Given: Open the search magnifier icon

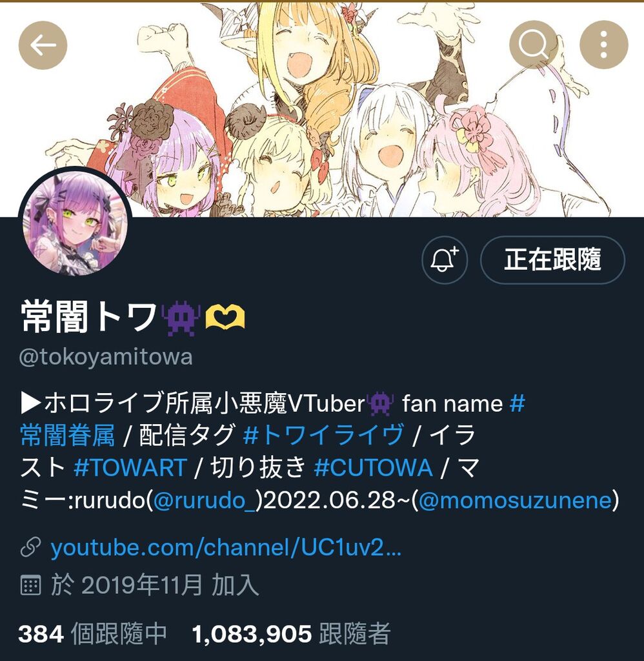Looking at the screenshot, I should (534, 45).
